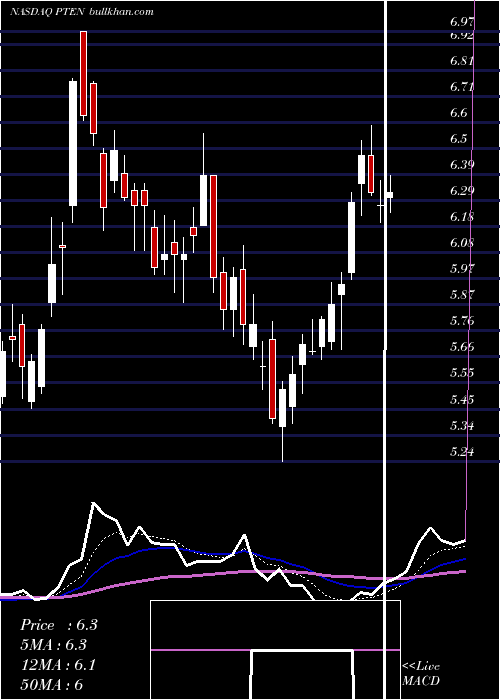
Task: Click the 5.87 price axis label
Action: (462, 294)
